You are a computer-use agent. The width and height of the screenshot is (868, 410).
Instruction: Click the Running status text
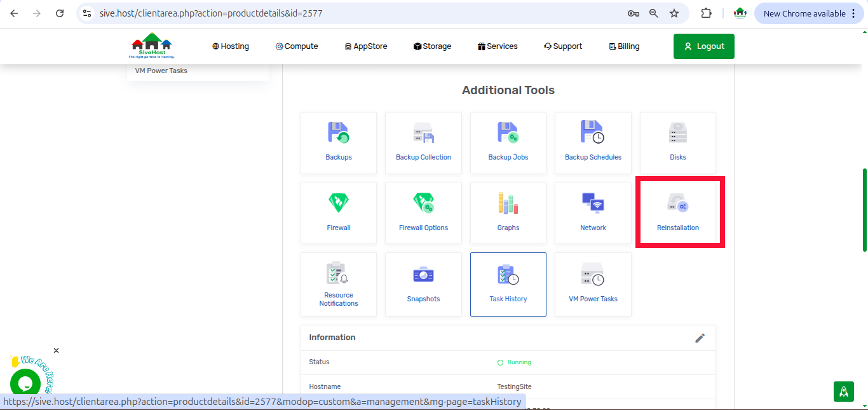coord(519,362)
